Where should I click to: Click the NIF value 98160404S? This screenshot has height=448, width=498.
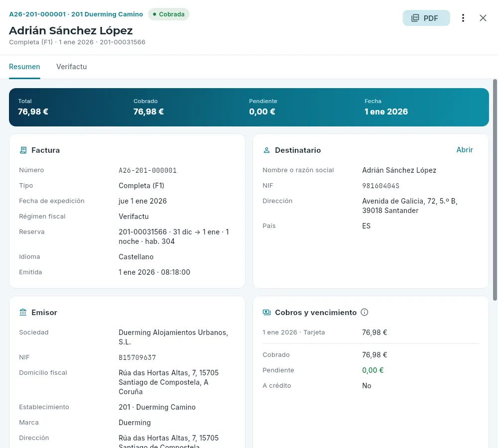tap(380, 186)
